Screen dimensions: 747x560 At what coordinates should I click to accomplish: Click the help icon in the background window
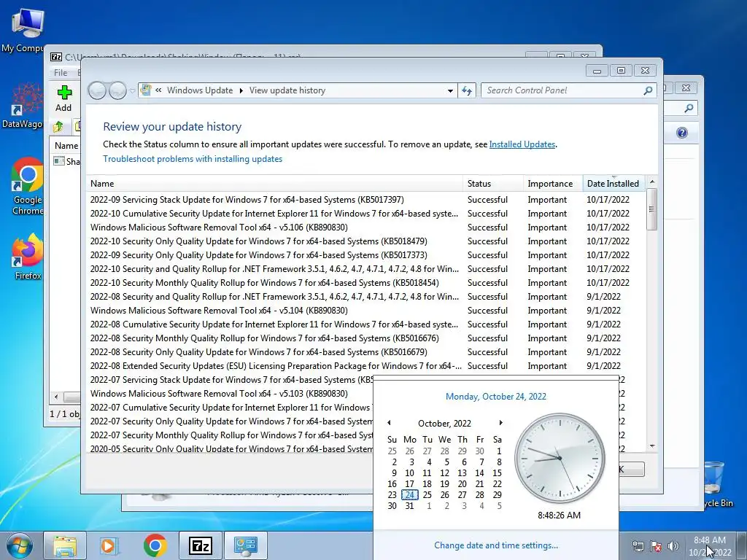[x=682, y=133]
